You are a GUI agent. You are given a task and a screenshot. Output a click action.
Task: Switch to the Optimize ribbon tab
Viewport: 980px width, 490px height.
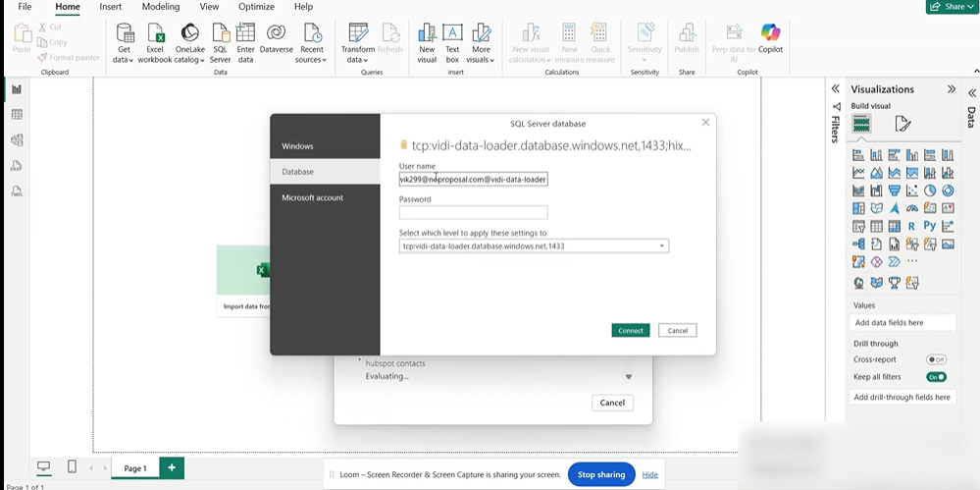tap(256, 7)
